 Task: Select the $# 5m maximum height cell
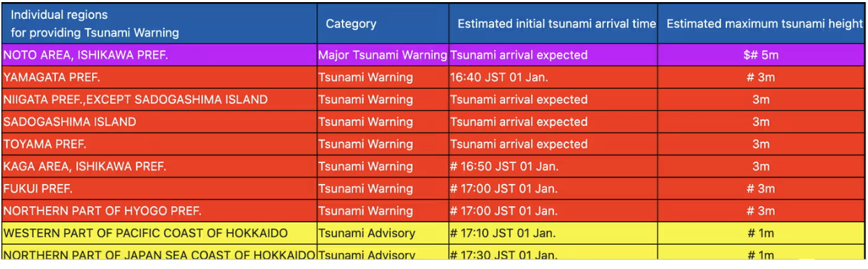pos(761,55)
